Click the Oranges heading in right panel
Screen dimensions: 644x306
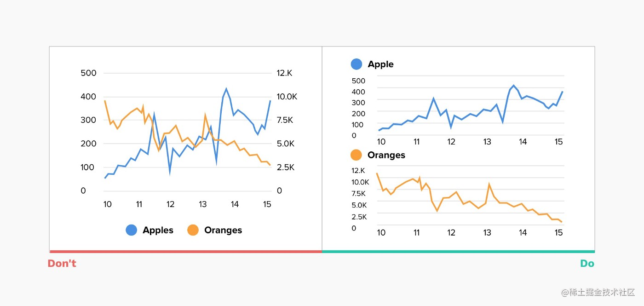pyautogui.click(x=386, y=155)
